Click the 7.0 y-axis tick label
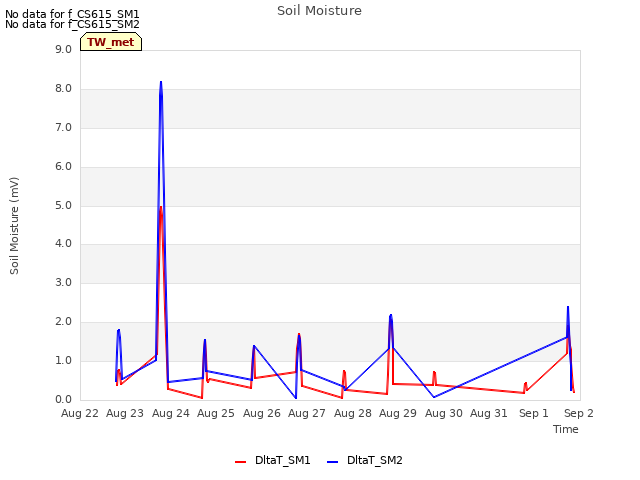This screenshot has height=480, width=640. click(x=63, y=128)
